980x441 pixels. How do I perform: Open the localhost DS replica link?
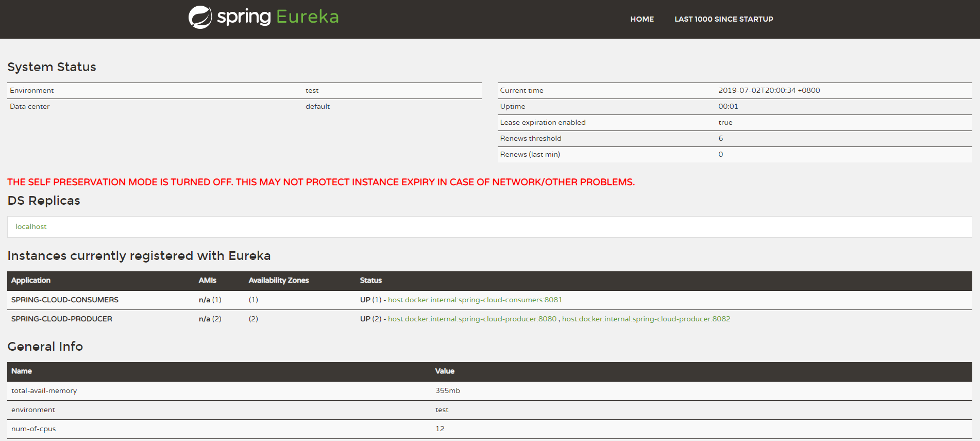[31, 226]
